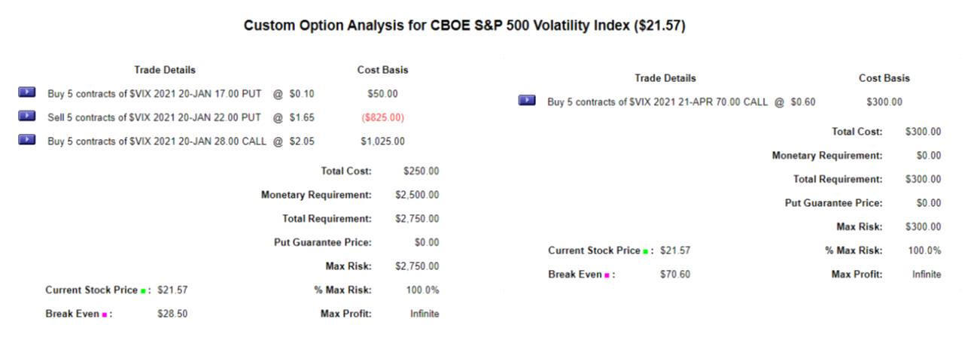
Task: Click the $28.50 break even value
Action: (172, 314)
